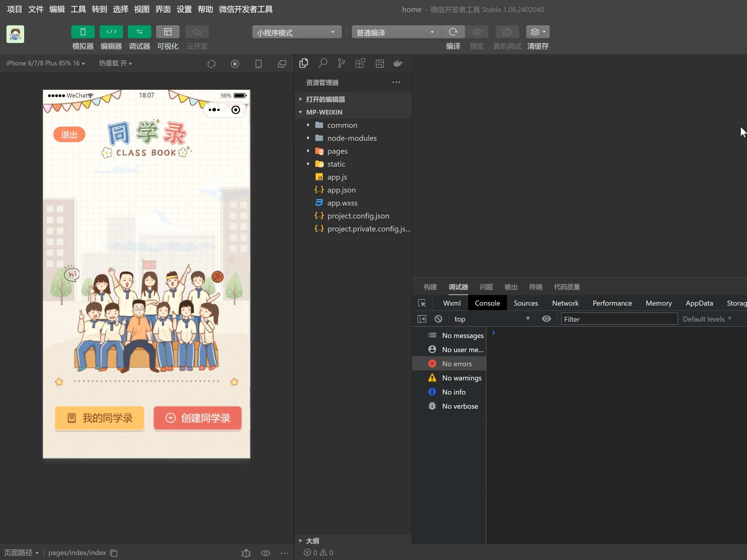Expand the 大纲 outline section
747x560 pixels.
click(x=353, y=541)
